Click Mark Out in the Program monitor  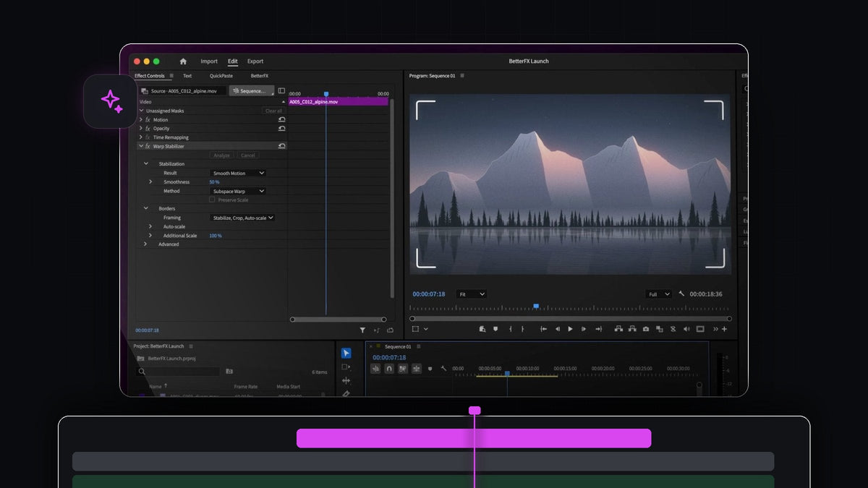tap(523, 329)
